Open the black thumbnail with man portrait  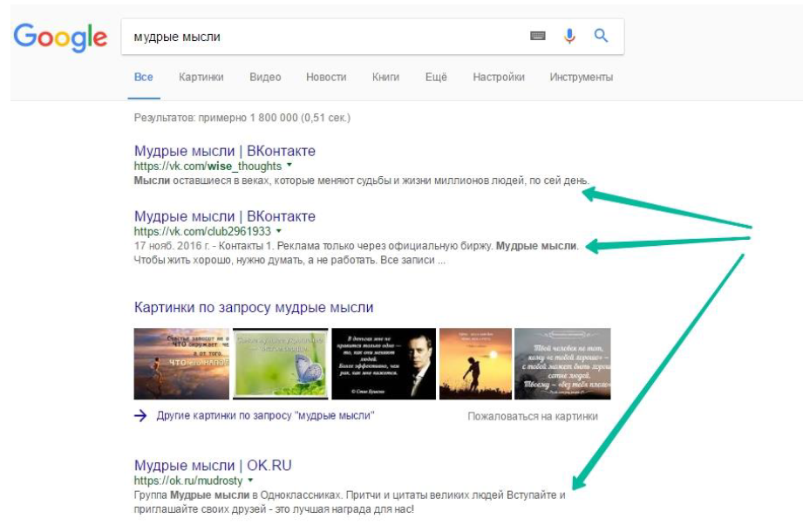point(384,364)
